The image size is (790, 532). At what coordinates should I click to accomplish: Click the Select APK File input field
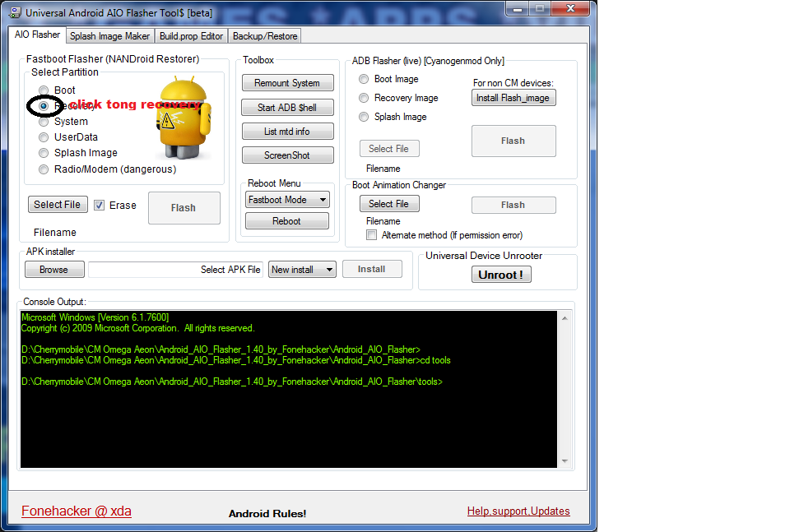tap(175, 270)
